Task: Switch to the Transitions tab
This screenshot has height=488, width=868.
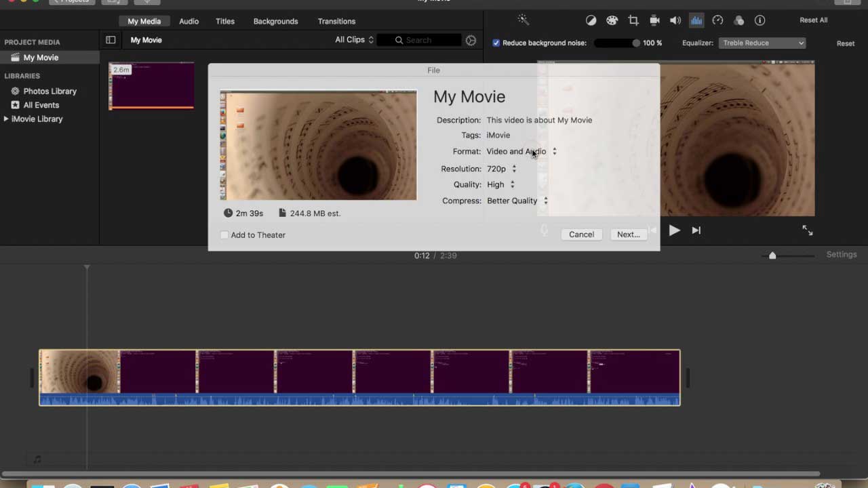Action: coord(336,21)
